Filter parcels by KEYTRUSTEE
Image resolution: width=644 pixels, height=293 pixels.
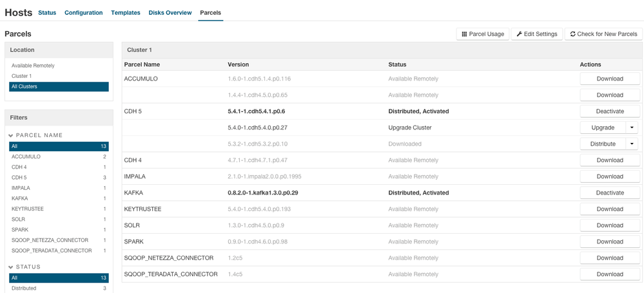59,209
